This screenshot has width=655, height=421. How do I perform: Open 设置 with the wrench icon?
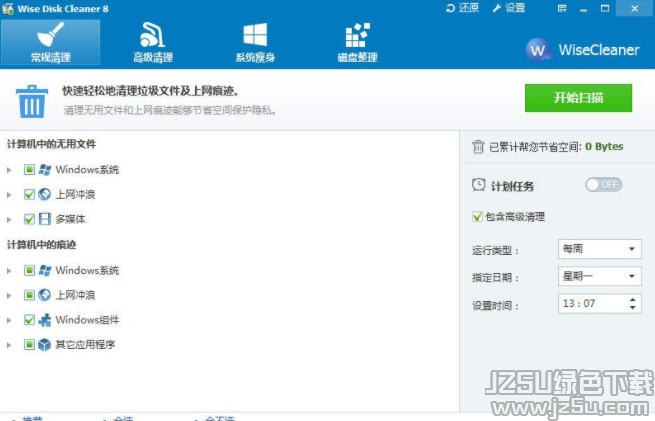point(509,8)
